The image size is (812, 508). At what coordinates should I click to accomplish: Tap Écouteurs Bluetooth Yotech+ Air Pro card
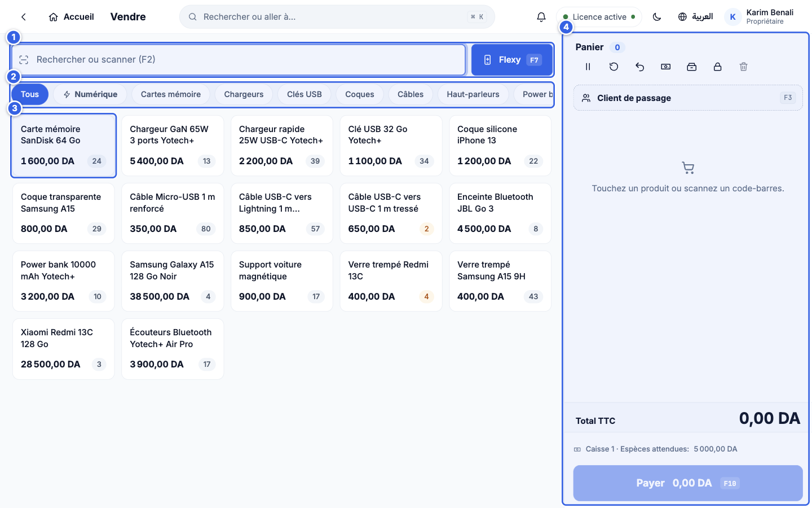coord(173,349)
